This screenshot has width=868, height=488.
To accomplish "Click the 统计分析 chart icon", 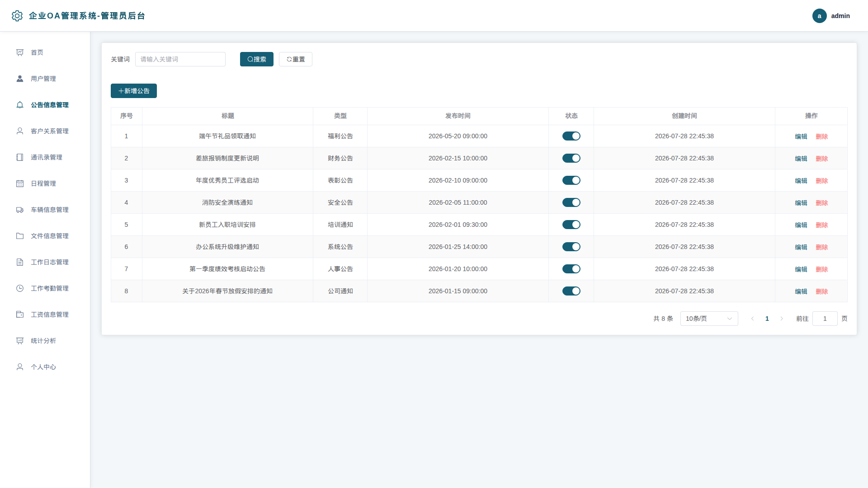I will [x=20, y=341].
